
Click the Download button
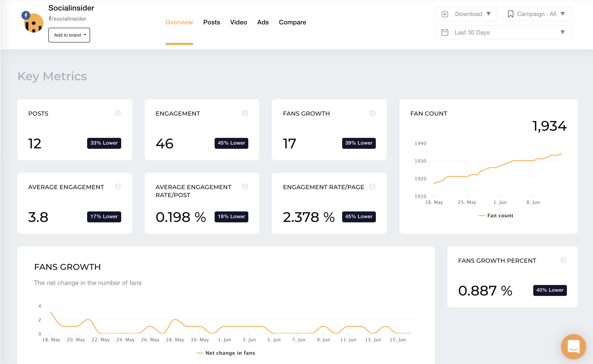coord(466,14)
